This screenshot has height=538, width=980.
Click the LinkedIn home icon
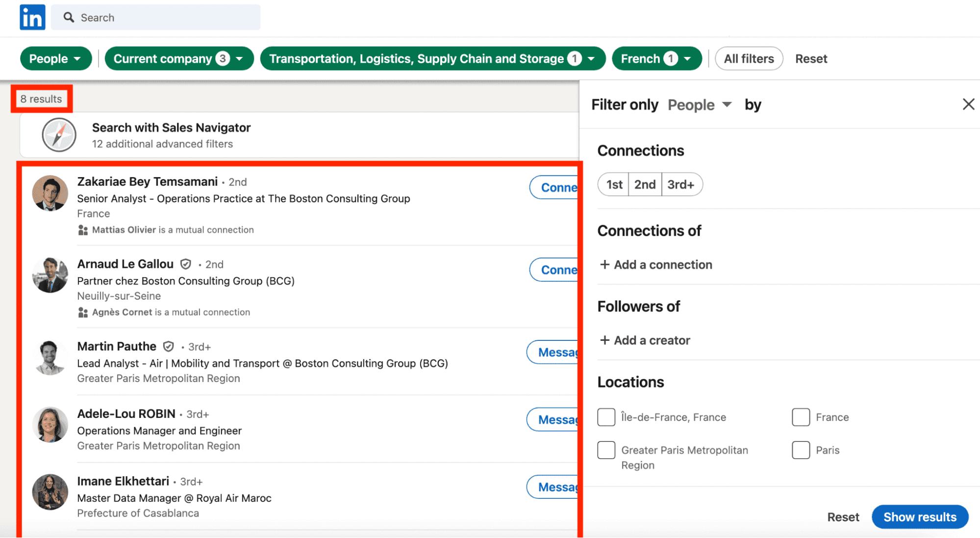(x=31, y=17)
